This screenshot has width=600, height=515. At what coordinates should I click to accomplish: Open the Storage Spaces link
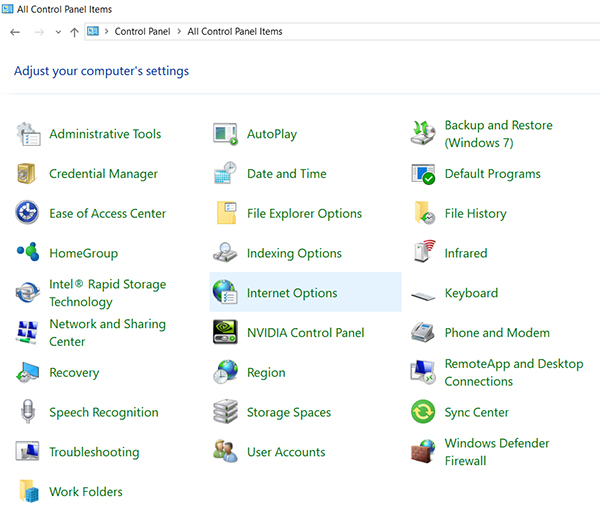(x=289, y=412)
